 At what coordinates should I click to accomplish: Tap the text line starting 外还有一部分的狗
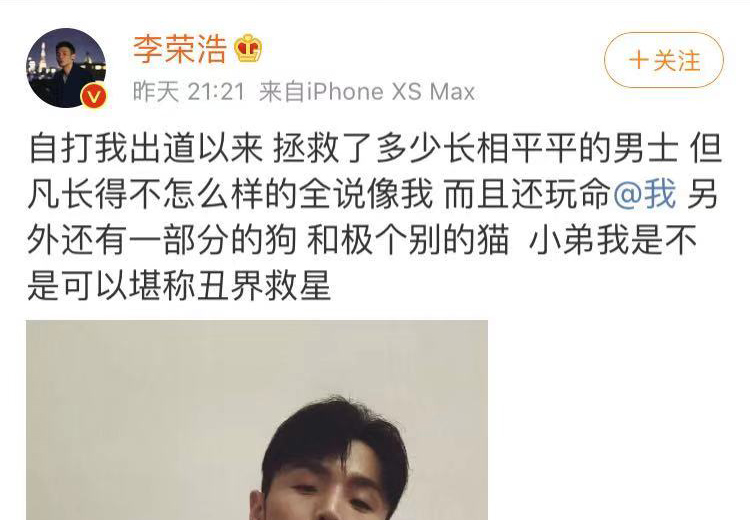362,240
